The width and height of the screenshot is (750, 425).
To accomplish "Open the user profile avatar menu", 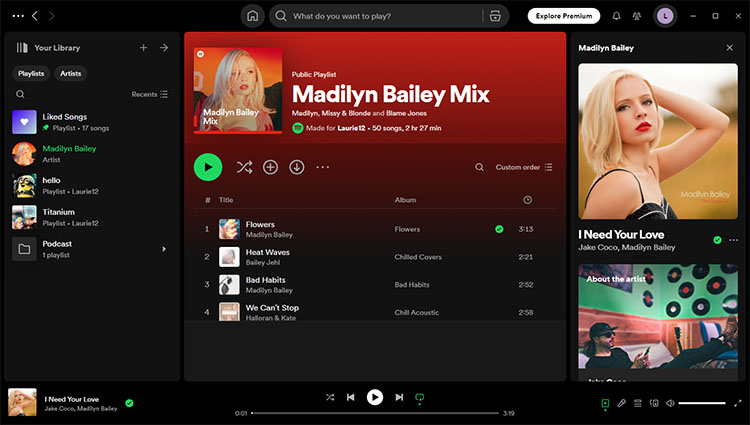I will [x=665, y=16].
